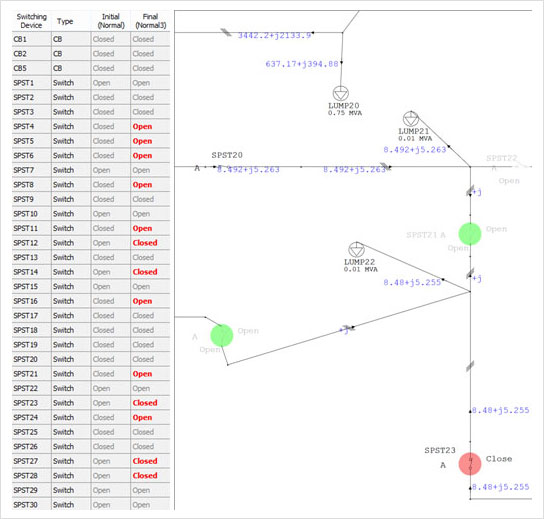Viewport: 544px width, 519px height.
Task: Select the faded SPST22 label on diagram
Action: (x=501, y=158)
